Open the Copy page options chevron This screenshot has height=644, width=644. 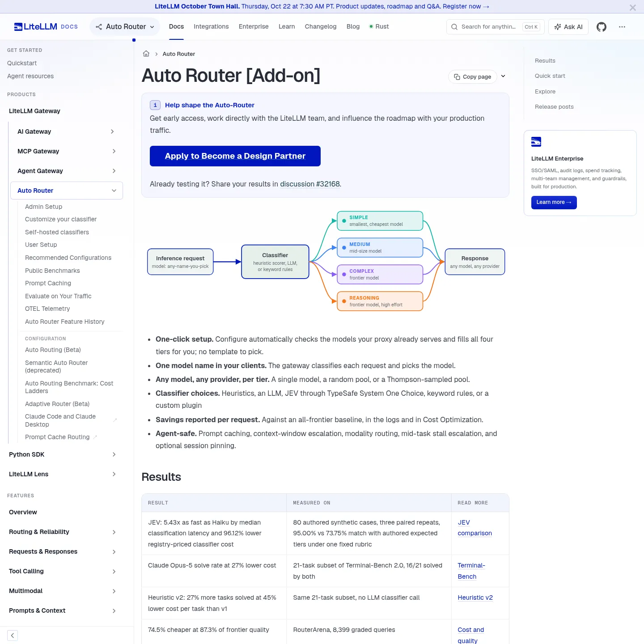pos(503,76)
